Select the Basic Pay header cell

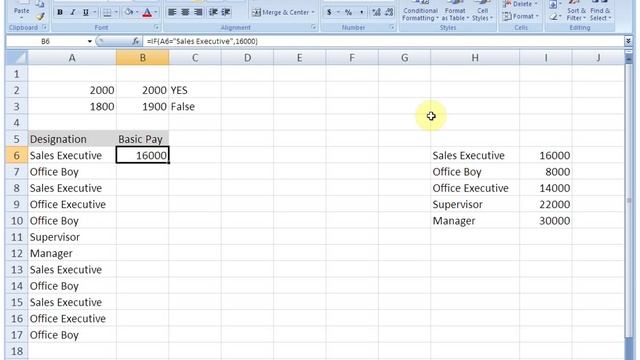(142, 139)
